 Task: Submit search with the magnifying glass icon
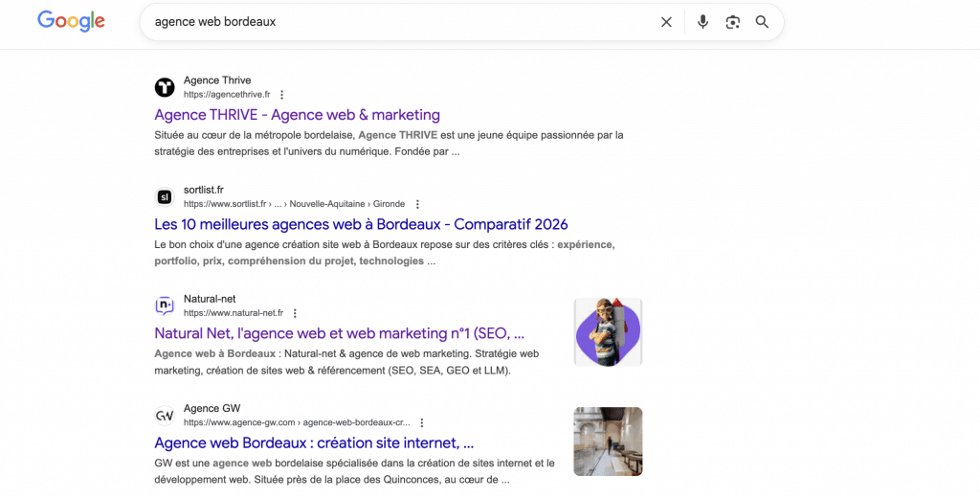[762, 22]
